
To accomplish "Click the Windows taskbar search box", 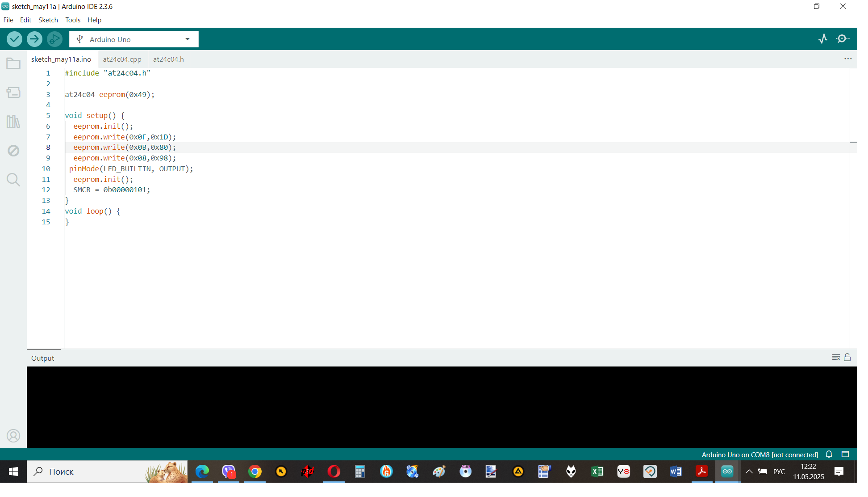I will pos(107,472).
